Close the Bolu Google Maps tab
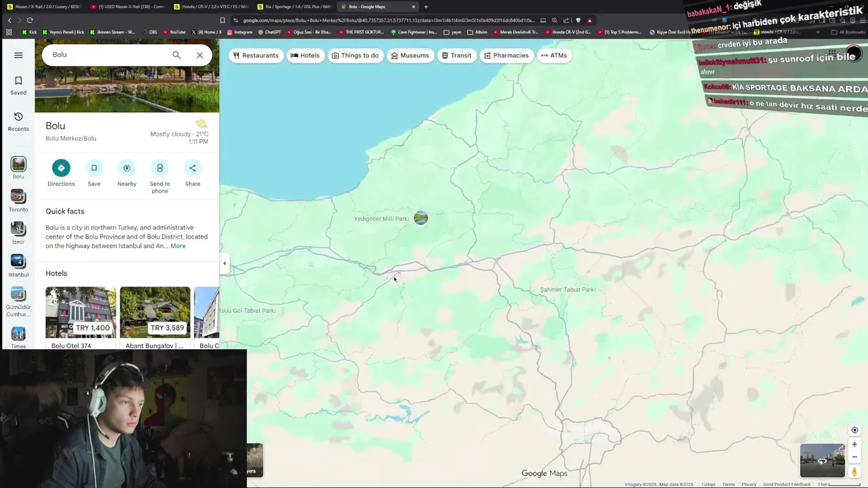The width and height of the screenshot is (868, 488). (x=413, y=7)
